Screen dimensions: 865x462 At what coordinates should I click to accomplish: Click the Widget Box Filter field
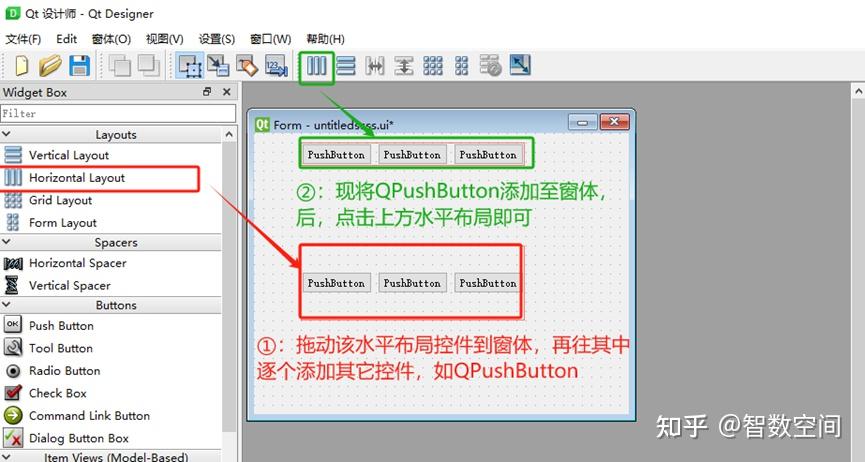[x=118, y=113]
